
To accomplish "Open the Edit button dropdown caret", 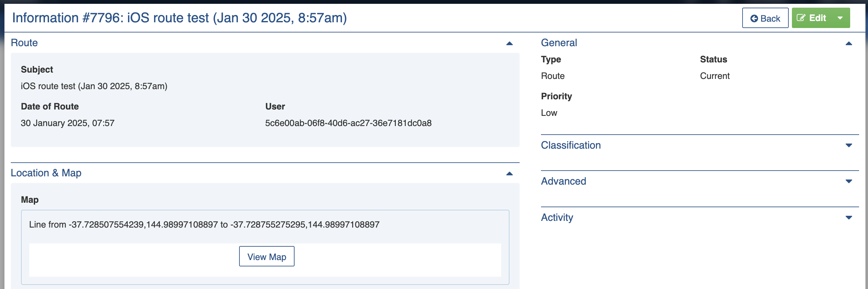I will [x=840, y=18].
